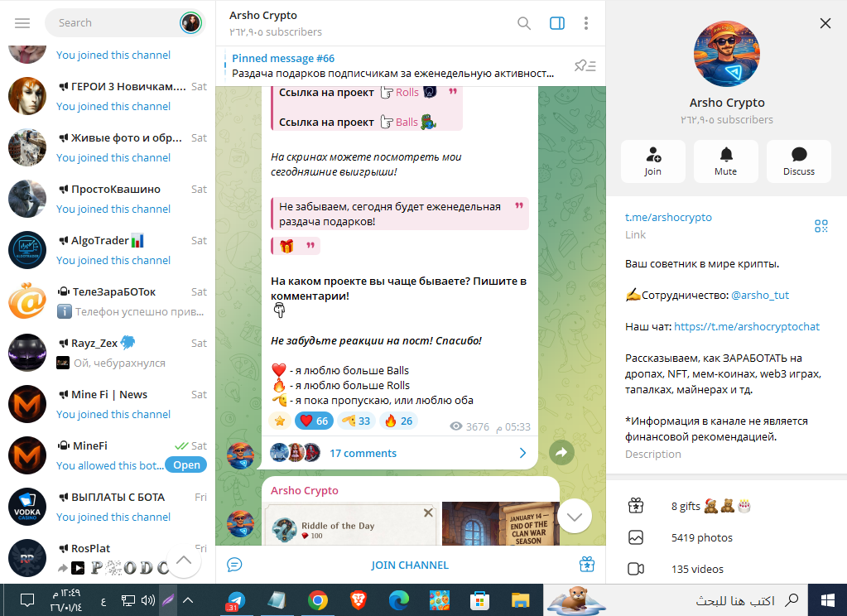Open the network icon in system tray
This screenshot has height=616, width=847.
(x=128, y=600)
